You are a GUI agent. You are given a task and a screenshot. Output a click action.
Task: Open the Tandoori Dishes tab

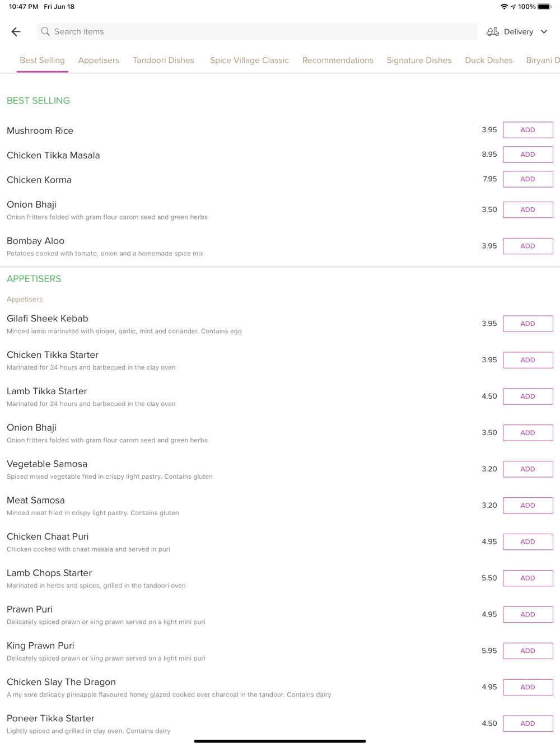[164, 60]
